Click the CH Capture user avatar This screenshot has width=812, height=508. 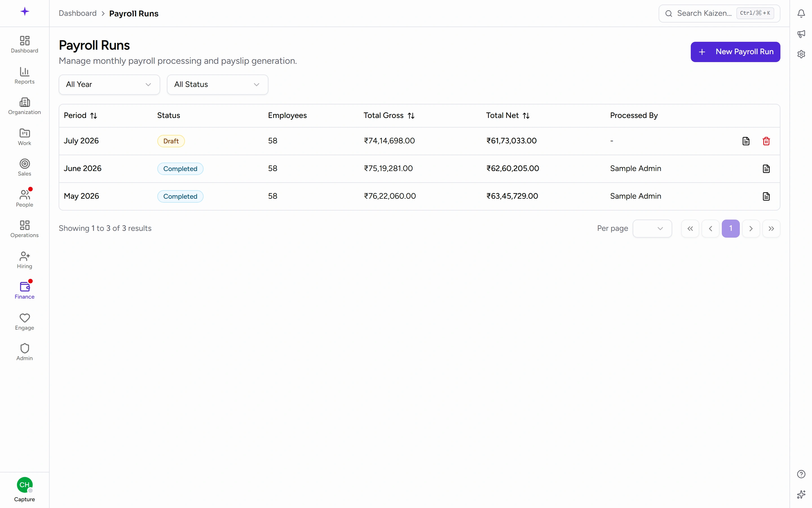[x=25, y=485]
